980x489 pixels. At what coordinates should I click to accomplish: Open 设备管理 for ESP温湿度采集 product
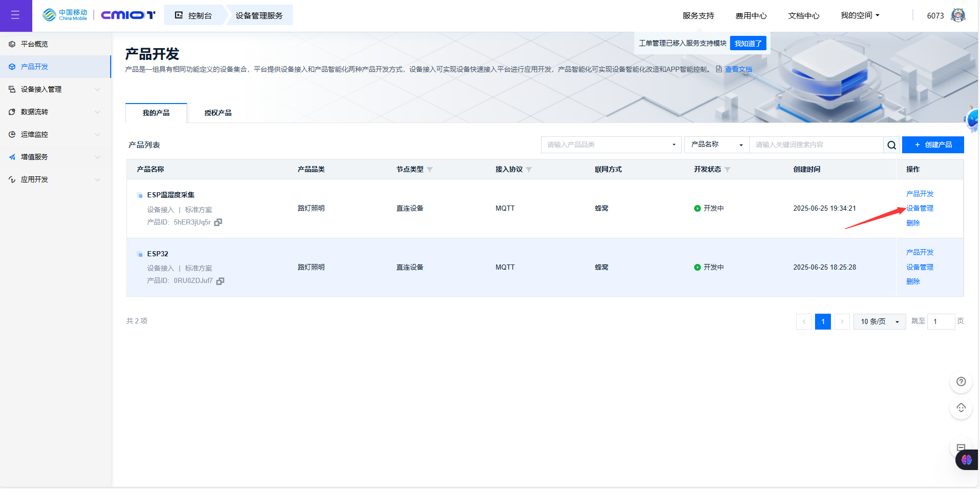[919, 208]
